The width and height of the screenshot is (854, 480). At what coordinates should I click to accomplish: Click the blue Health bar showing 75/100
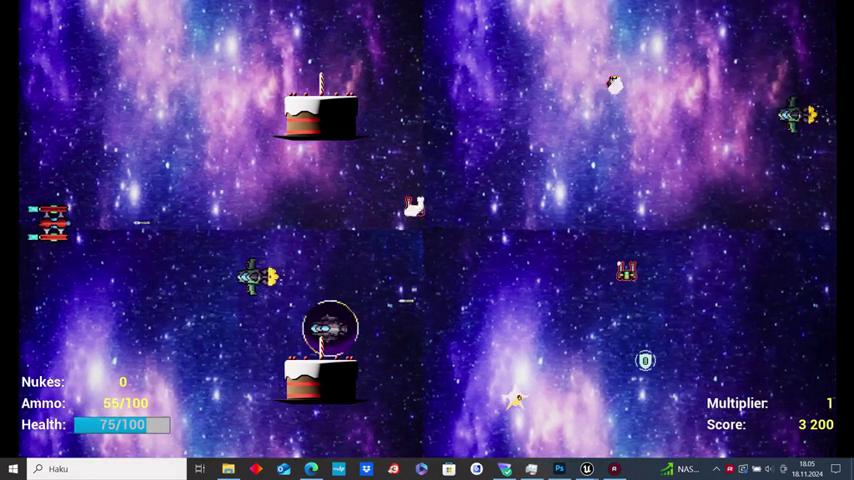122,425
